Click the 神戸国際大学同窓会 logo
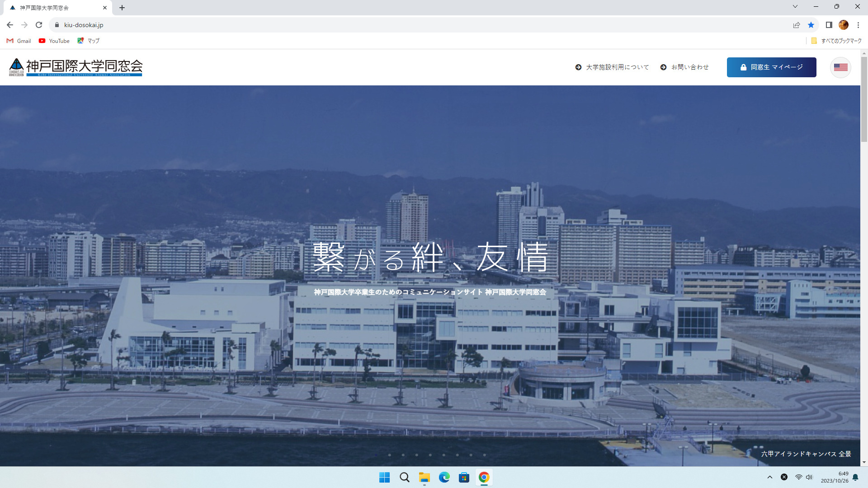 coord(75,67)
